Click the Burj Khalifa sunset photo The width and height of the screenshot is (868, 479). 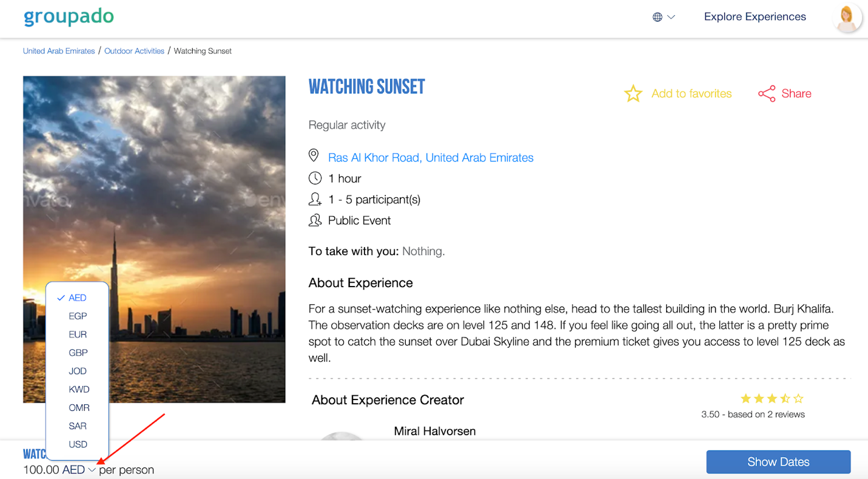(x=154, y=239)
